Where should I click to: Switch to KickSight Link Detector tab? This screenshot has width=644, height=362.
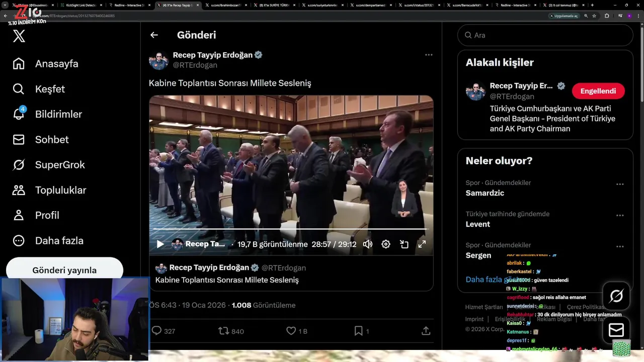point(81,5)
